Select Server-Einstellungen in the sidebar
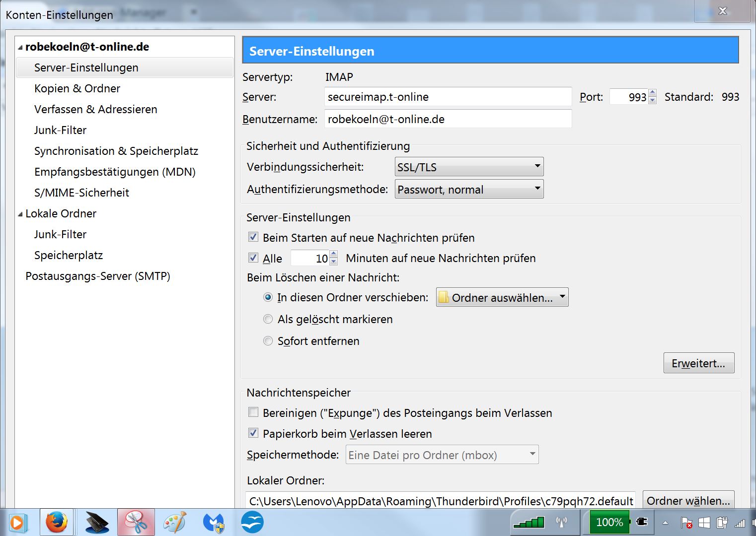Viewport: 756px width, 536px height. (x=125, y=67)
